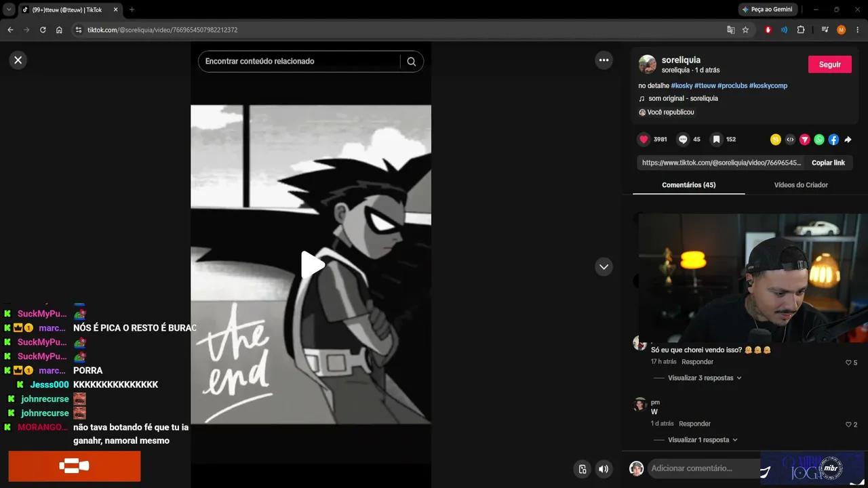Open the Chrome home page button
Viewport: 868px width, 488px height.
pyautogui.click(x=59, y=30)
